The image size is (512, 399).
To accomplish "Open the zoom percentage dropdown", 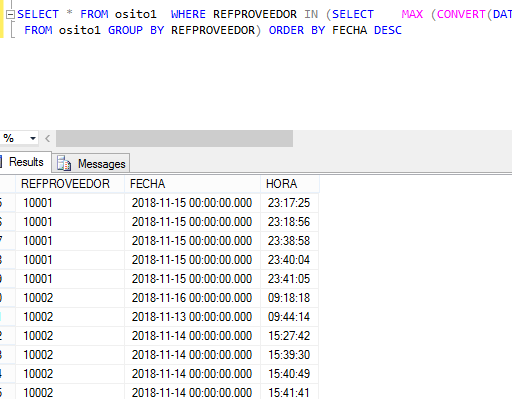I will (x=33, y=138).
